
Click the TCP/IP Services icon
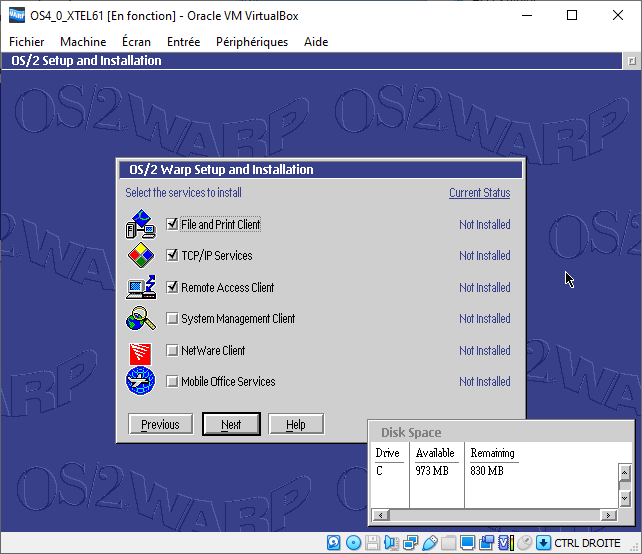tap(140, 256)
